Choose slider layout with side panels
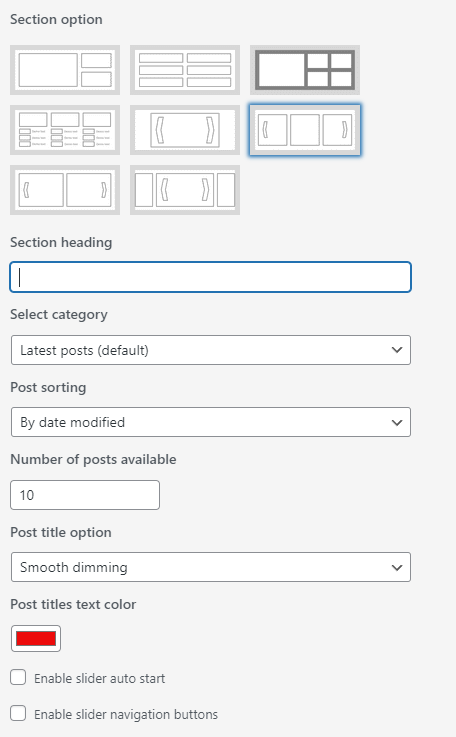The image size is (456, 737). pyautogui.click(x=185, y=190)
